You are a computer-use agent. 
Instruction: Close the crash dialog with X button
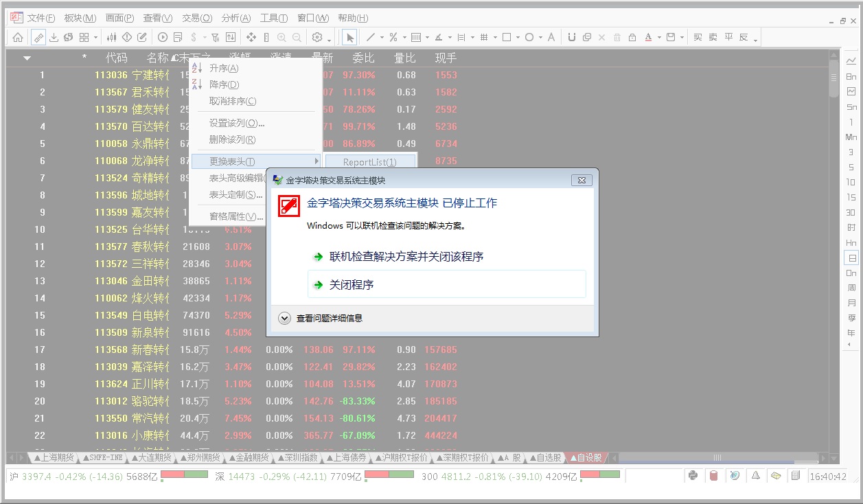(582, 180)
